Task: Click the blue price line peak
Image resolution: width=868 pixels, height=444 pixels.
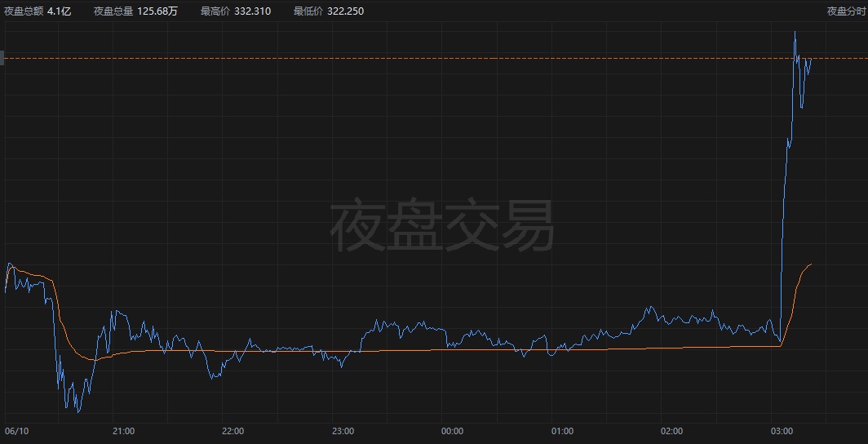Action: coord(795,32)
